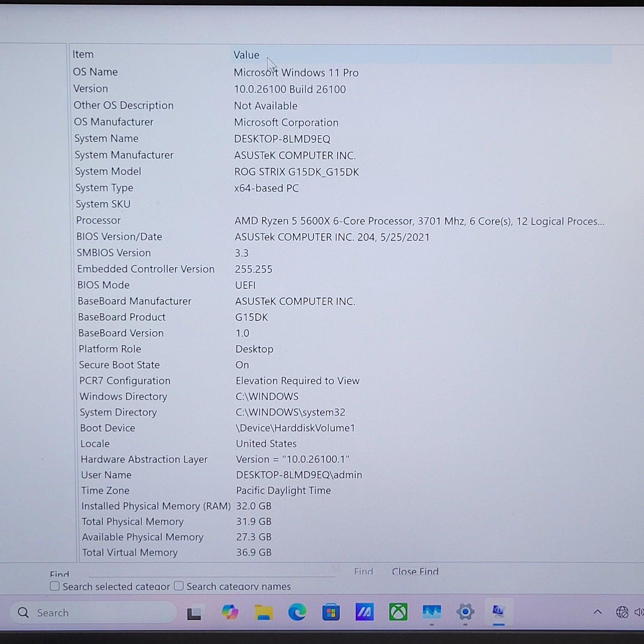Launch Copilot from the taskbar
The image size is (644, 644).
tap(230, 612)
